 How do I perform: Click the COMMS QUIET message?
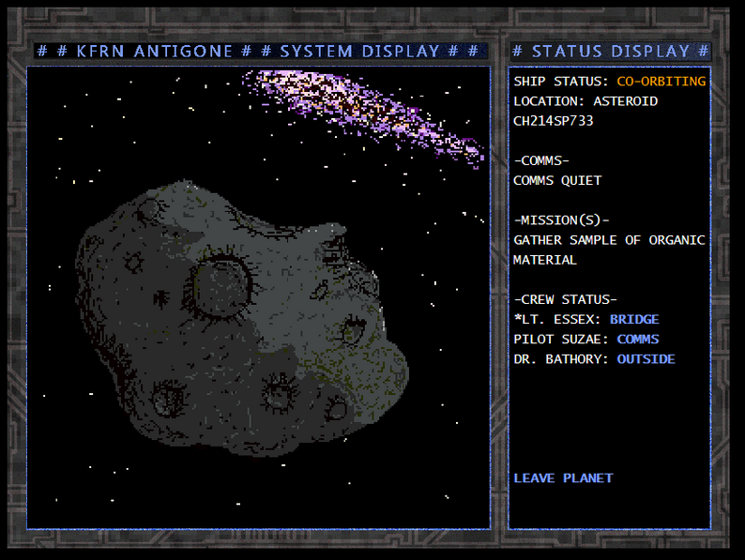[x=557, y=180]
